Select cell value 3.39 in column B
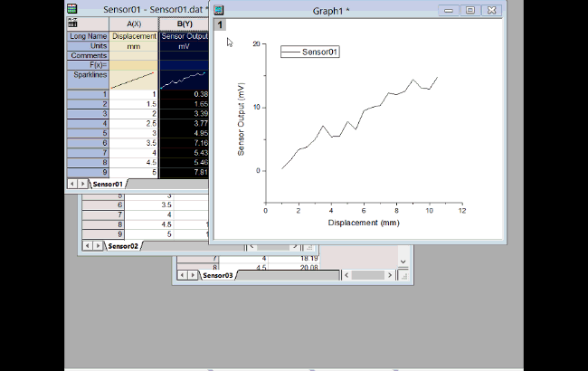 point(184,114)
